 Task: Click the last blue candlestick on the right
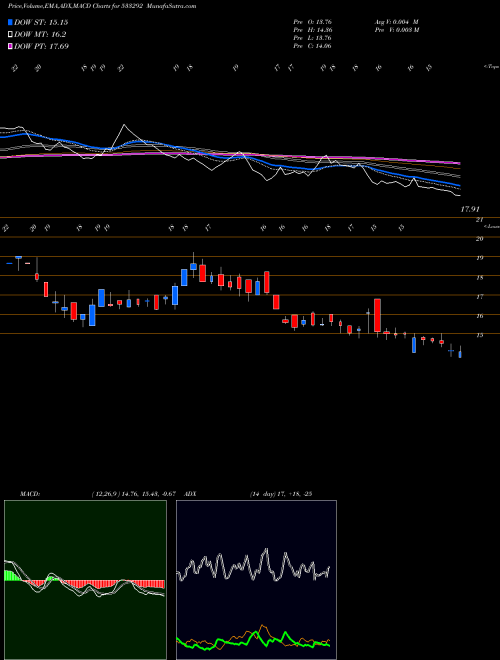[460, 354]
